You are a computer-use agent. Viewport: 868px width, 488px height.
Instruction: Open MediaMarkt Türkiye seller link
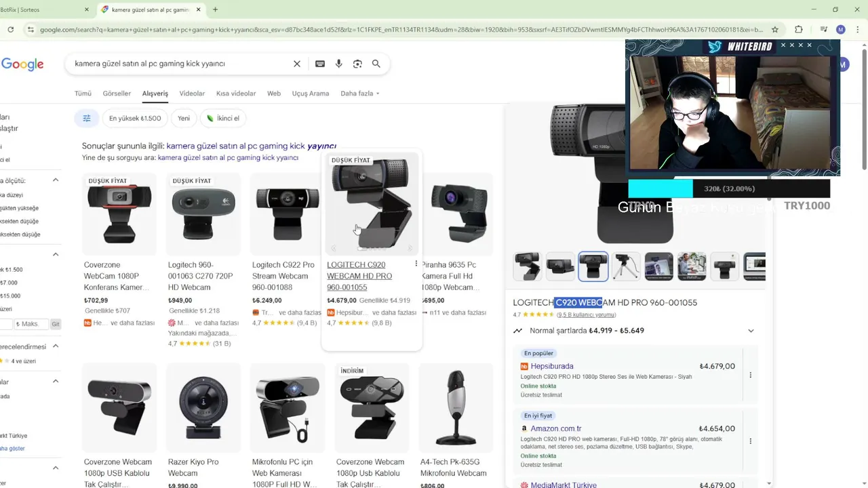(564, 485)
